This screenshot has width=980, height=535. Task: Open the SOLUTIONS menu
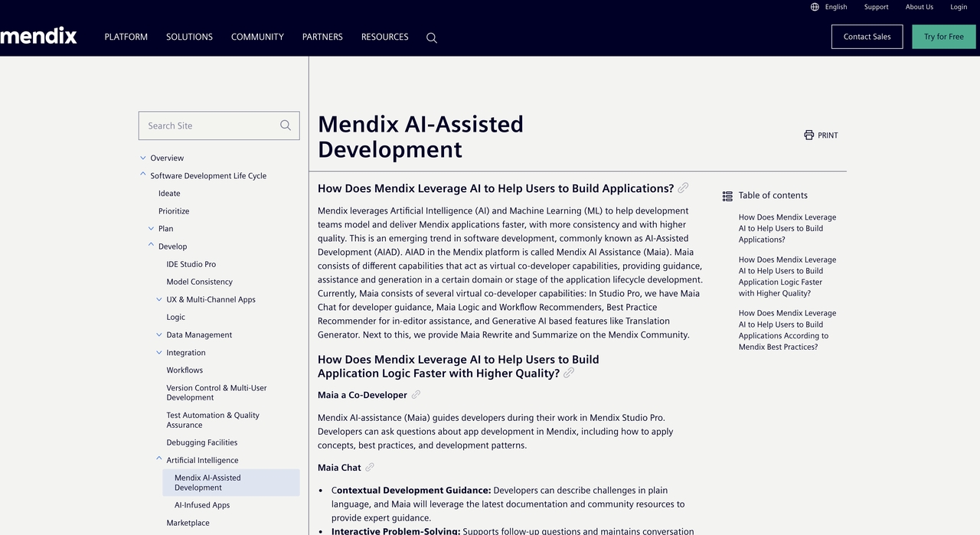[x=189, y=37]
